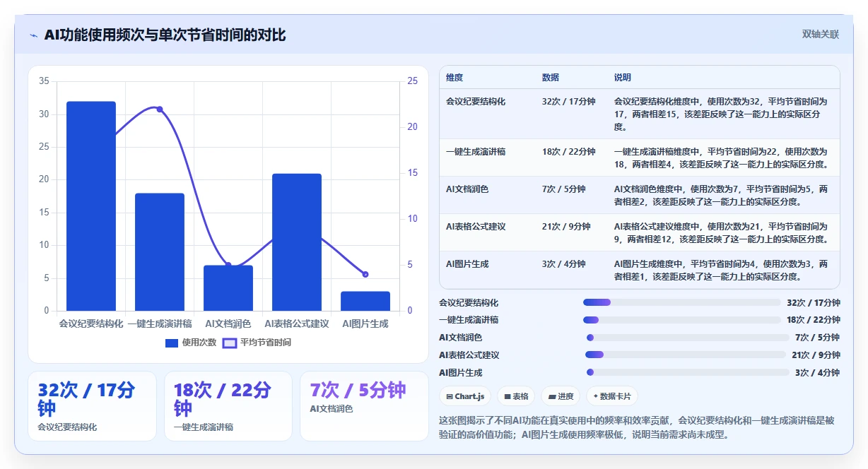Click the 维度 column header
Screen dimensions: 868x469
(x=454, y=78)
